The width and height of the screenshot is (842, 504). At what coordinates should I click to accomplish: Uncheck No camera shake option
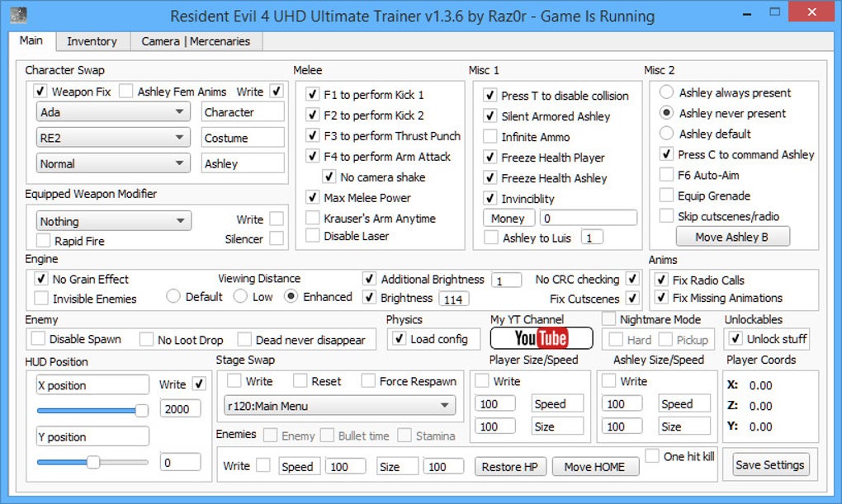(x=329, y=177)
